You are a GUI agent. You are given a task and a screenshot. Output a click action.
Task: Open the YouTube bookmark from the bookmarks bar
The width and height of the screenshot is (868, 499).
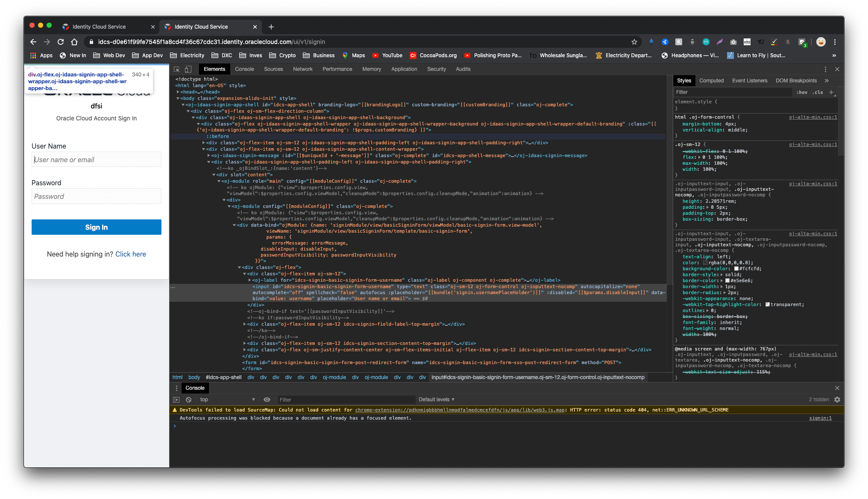pyautogui.click(x=387, y=55)
